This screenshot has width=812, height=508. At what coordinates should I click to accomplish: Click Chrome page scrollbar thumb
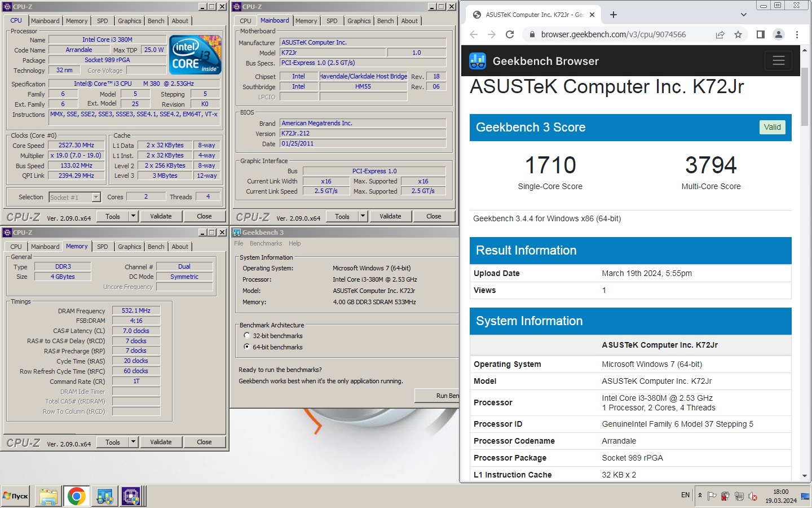(x=805, y=97)
